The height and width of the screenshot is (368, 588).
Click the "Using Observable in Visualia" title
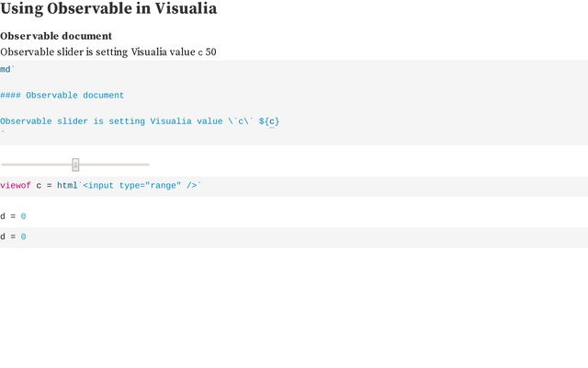coord(108,9)
